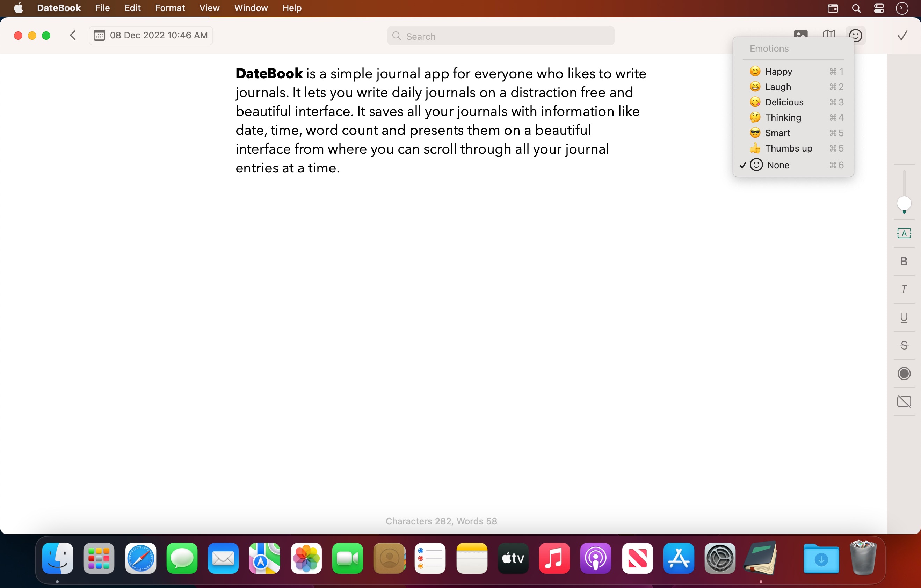Open System Settings from the Dock

(x=720, y=558)
